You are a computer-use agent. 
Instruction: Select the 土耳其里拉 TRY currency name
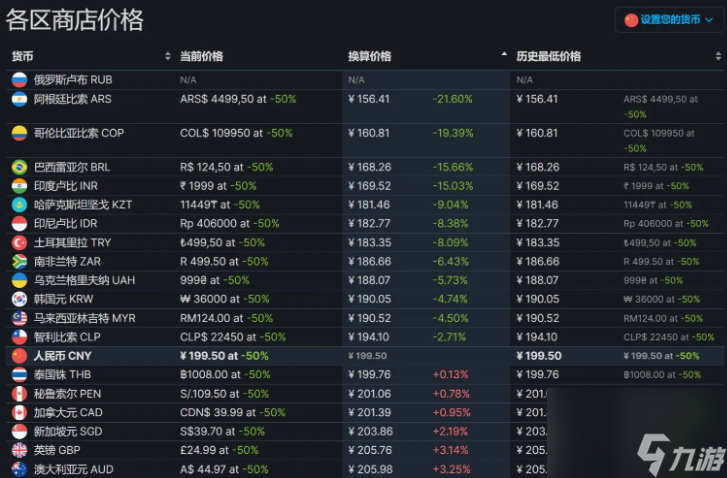72,242
